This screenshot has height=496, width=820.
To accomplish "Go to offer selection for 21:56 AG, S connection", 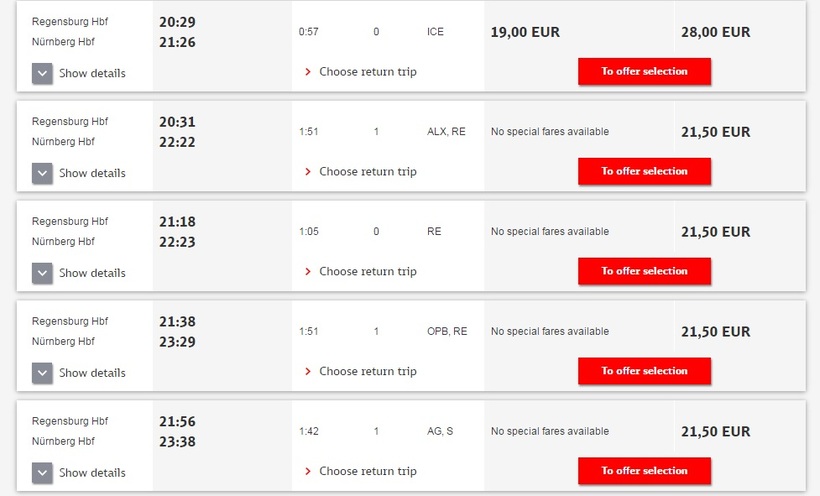I will click(x=644, y=471).
